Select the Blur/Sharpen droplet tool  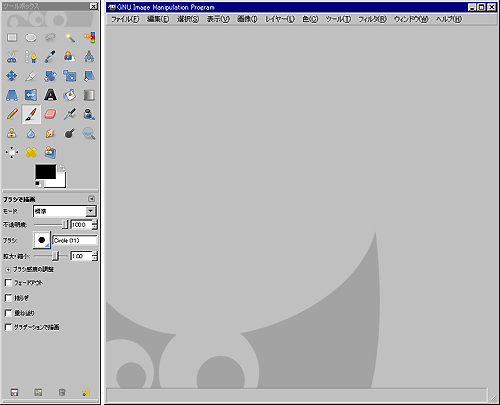click(x=31, y=134)
